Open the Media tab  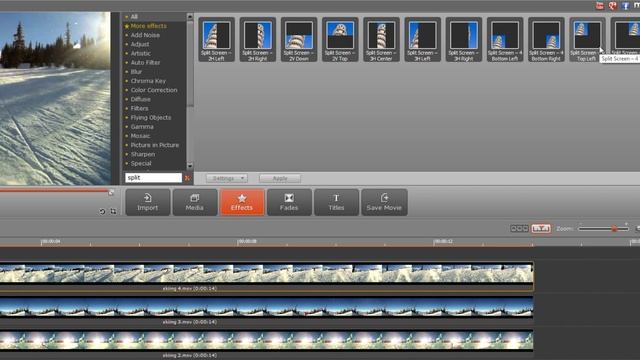point(195,202)
